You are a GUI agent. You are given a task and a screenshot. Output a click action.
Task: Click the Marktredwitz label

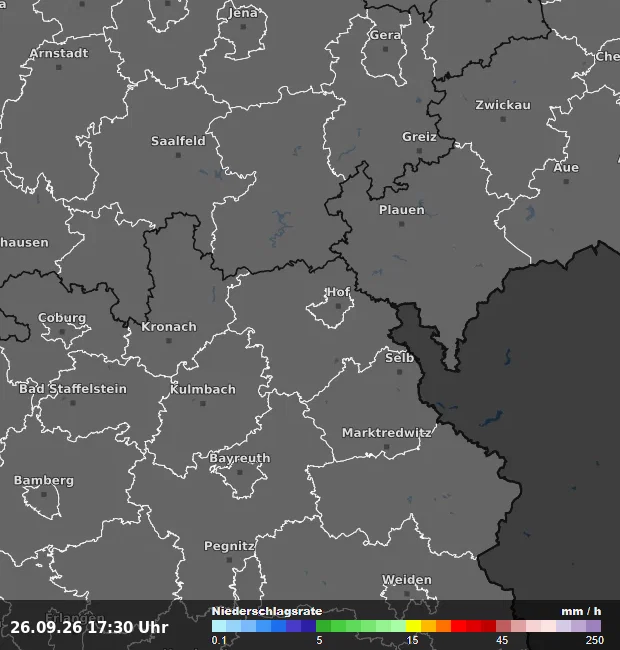pyautogui.click(x=386, y=433)
